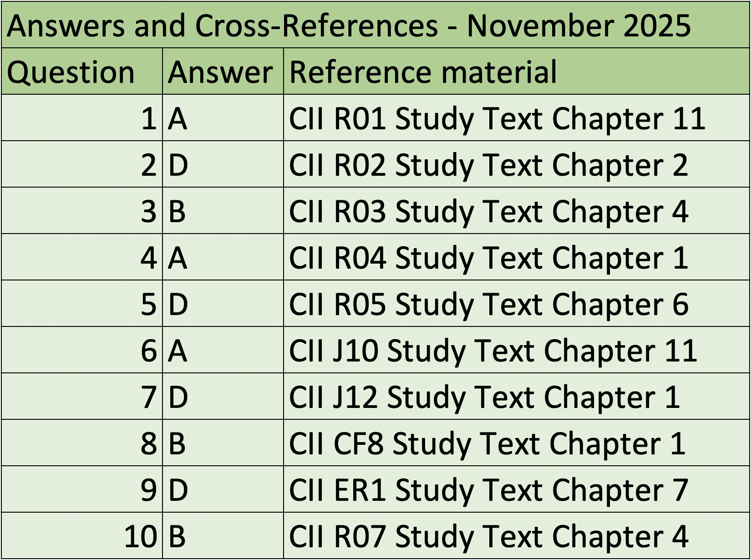Click the cell containing question number 6
The image size is (751, 560).
pyautogui.click(x=82, y=351)
